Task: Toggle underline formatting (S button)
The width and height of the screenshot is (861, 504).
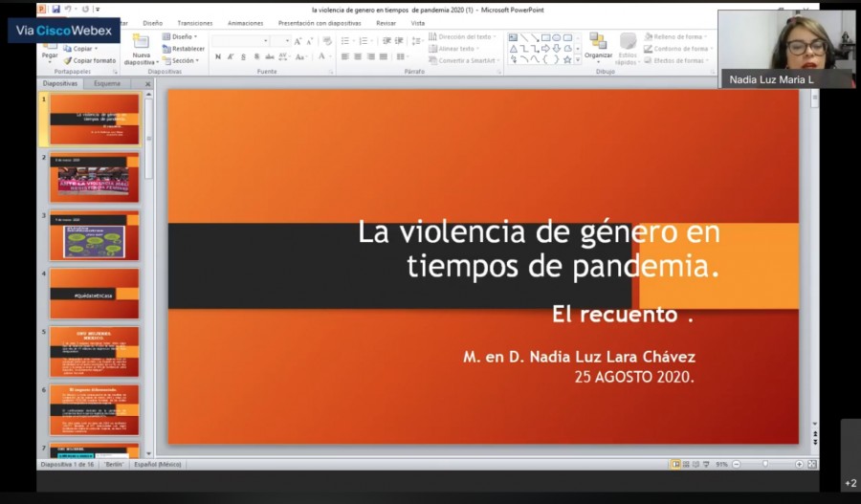Action: [243, 56]
